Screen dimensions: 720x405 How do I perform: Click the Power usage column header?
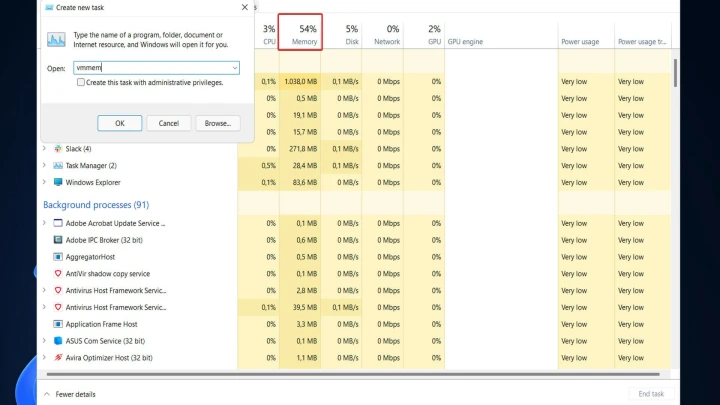click(586, 34)
